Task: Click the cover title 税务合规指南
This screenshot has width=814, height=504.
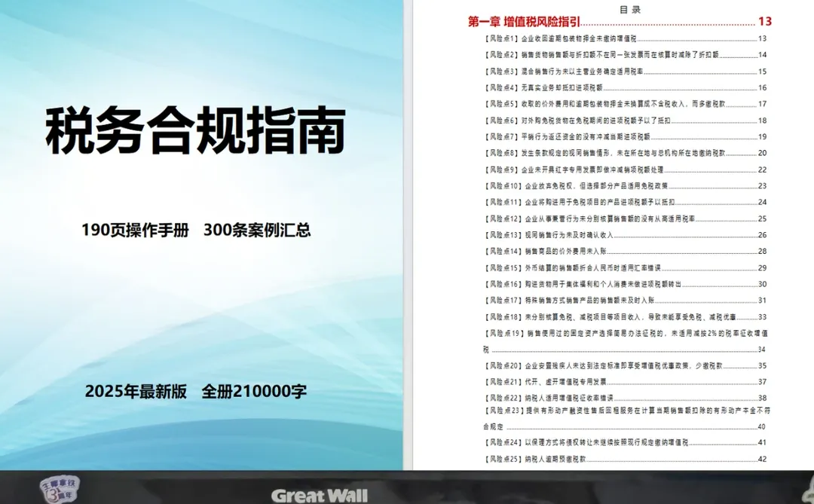Action: click(196, 130)
